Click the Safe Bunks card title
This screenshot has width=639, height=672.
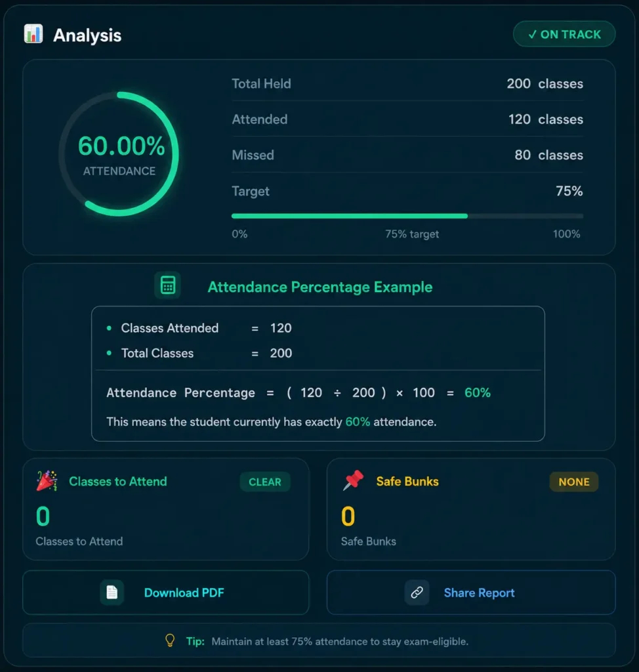(x=407, y=481)
